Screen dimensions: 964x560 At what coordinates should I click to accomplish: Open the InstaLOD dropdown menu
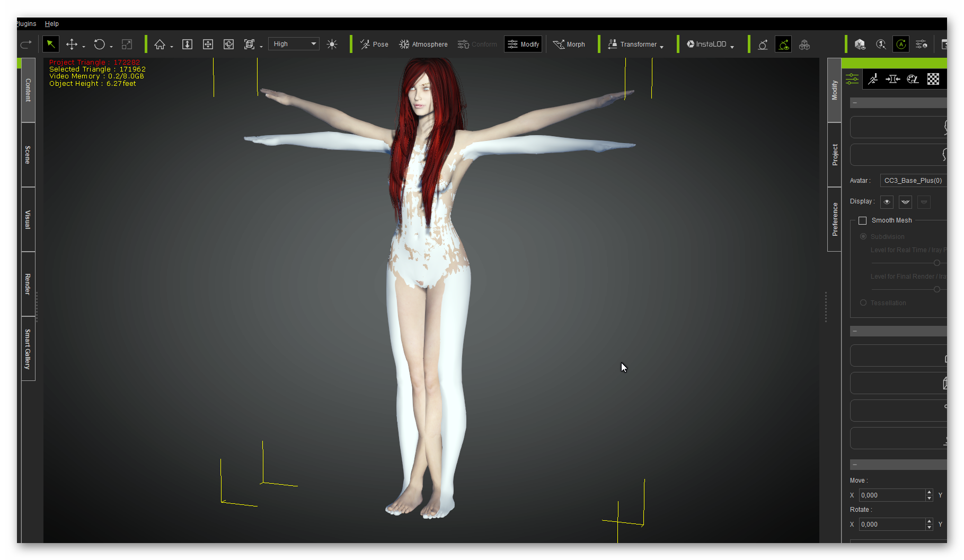711,45
